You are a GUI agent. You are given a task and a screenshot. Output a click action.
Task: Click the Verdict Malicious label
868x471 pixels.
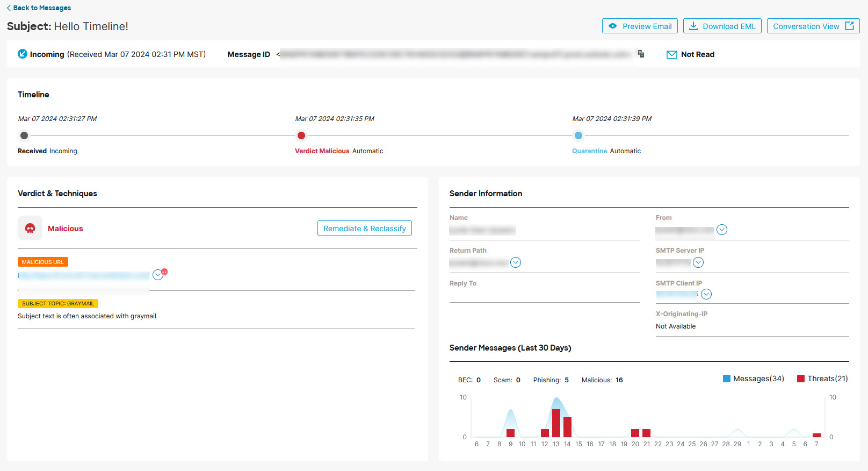pyautogui.click(x=322, y=151)
